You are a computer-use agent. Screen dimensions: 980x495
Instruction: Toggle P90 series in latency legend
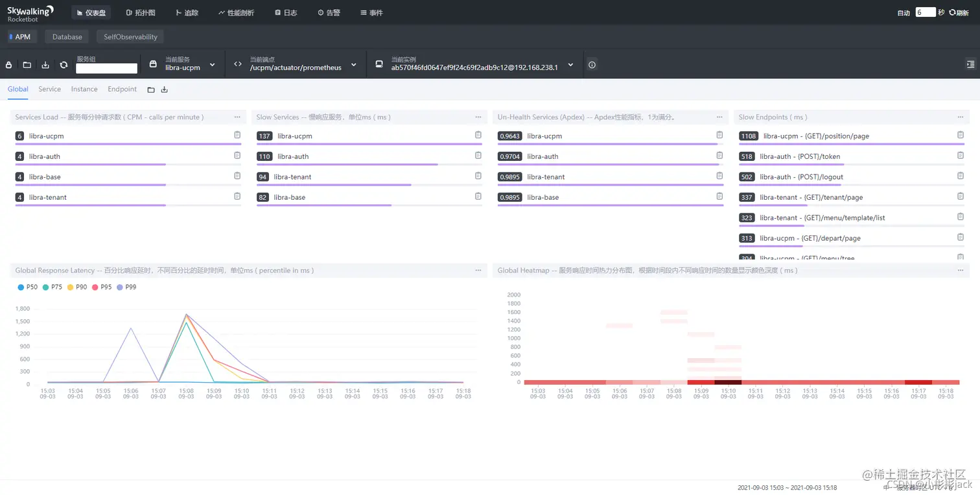(77, 287)
